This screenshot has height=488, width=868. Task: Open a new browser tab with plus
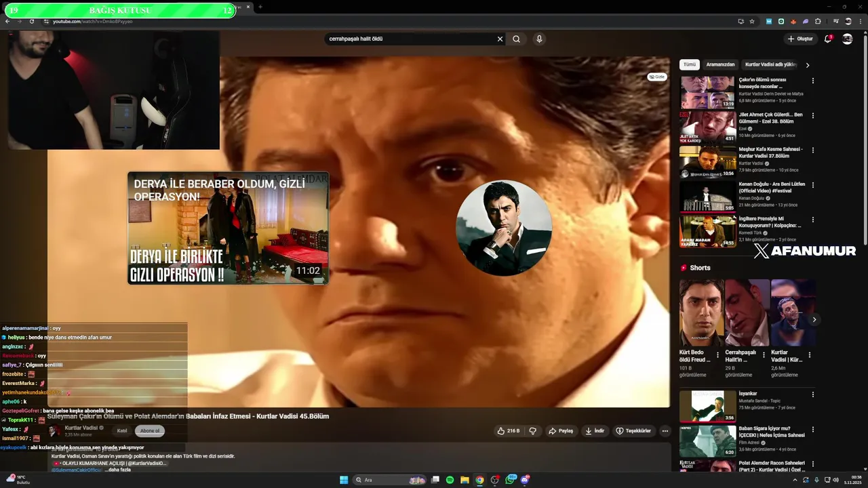pos(260,7)
